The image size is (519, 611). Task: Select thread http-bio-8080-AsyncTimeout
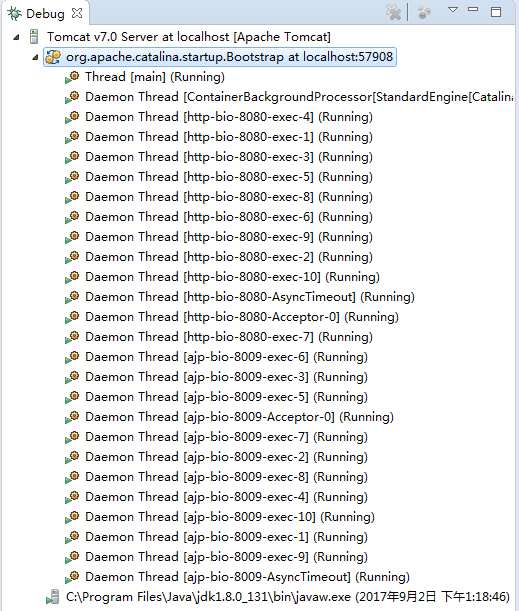pos(250,297)
